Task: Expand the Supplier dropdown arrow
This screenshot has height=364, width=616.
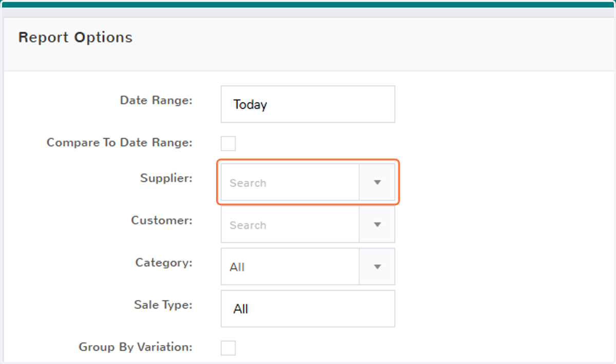Action: tap(377, 182)
